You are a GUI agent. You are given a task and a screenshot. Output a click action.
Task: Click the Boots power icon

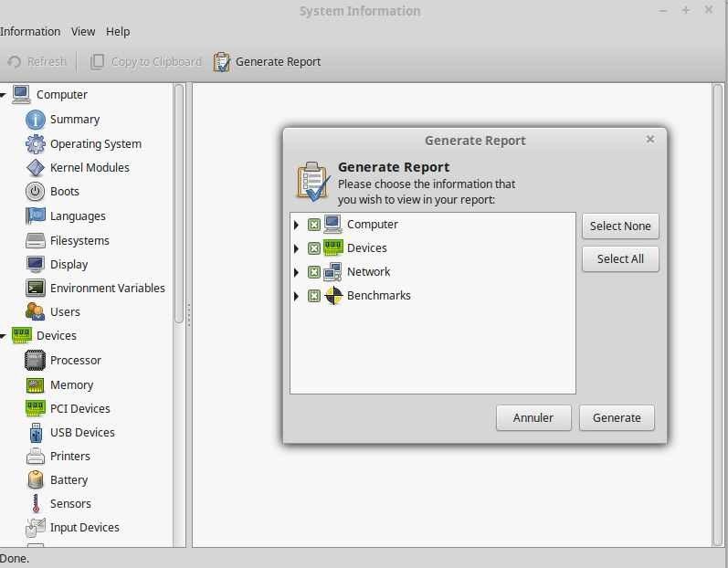pos(36,192)
